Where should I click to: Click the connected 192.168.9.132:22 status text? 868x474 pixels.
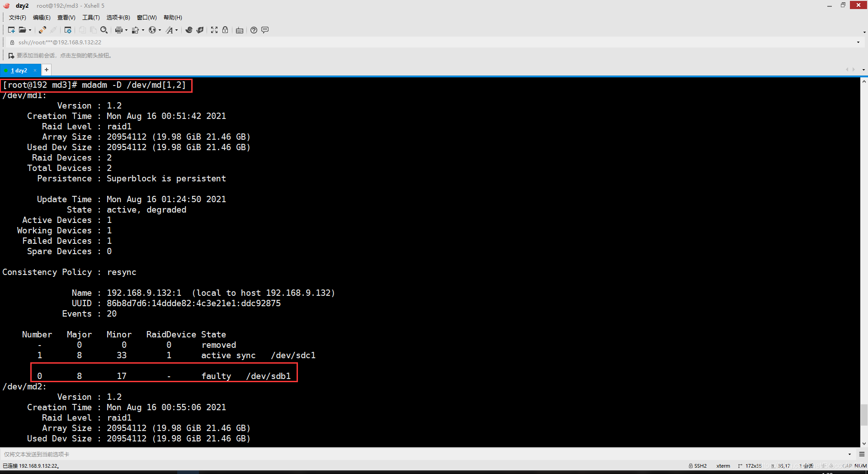click(31, 466)
